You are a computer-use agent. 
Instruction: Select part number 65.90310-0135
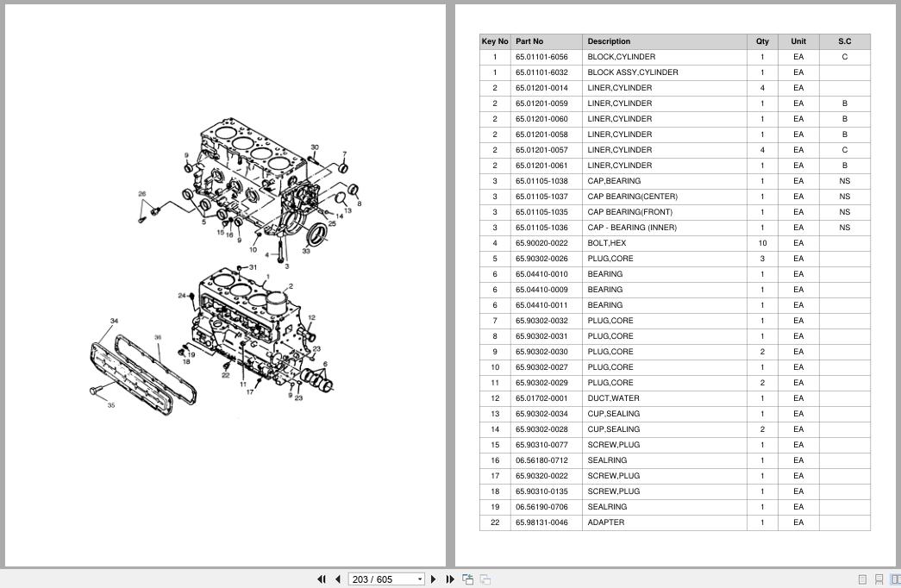tap(541, 491)
